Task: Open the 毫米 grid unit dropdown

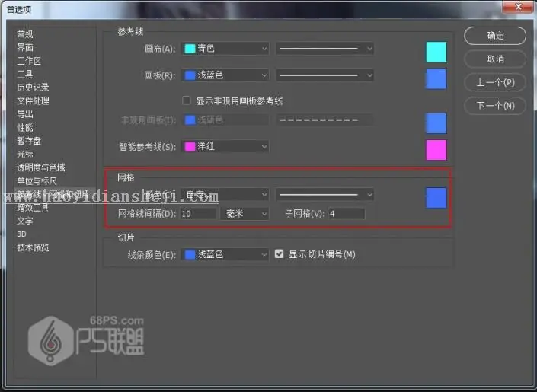Action: 245,214
